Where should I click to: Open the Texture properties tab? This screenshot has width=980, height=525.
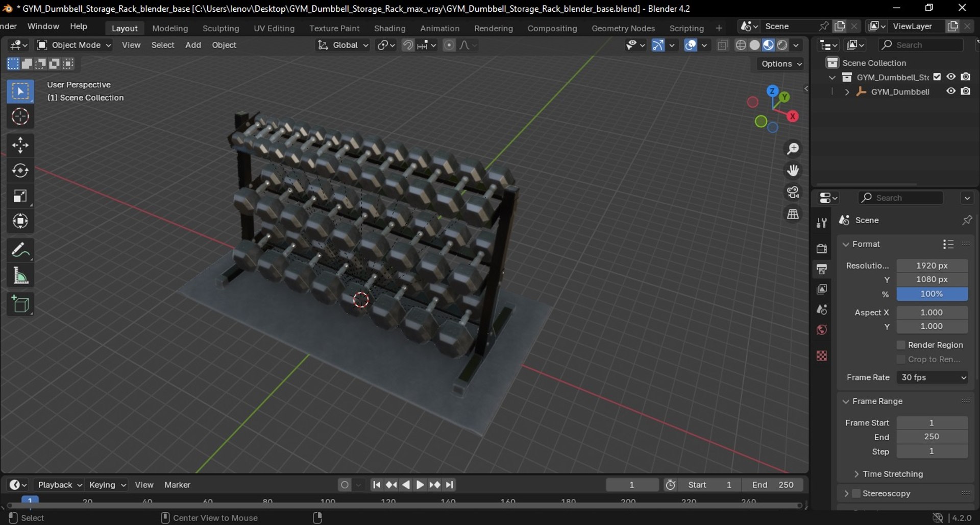[x=821, y=355]
